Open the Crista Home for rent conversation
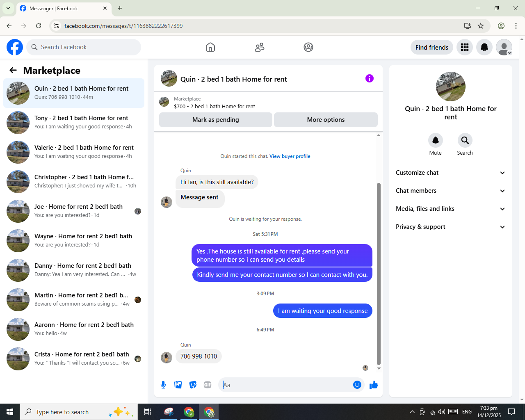 click(74, 358)
